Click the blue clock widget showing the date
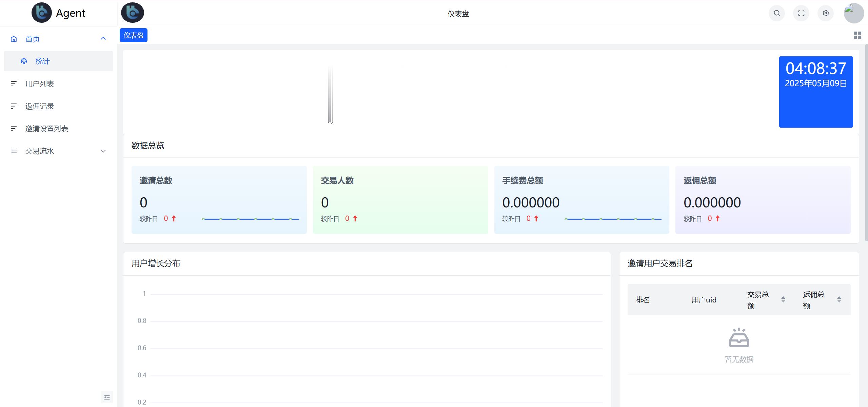The height and width of the screenshot is (407, 868). pyautogui.click(x=816, y=92)
